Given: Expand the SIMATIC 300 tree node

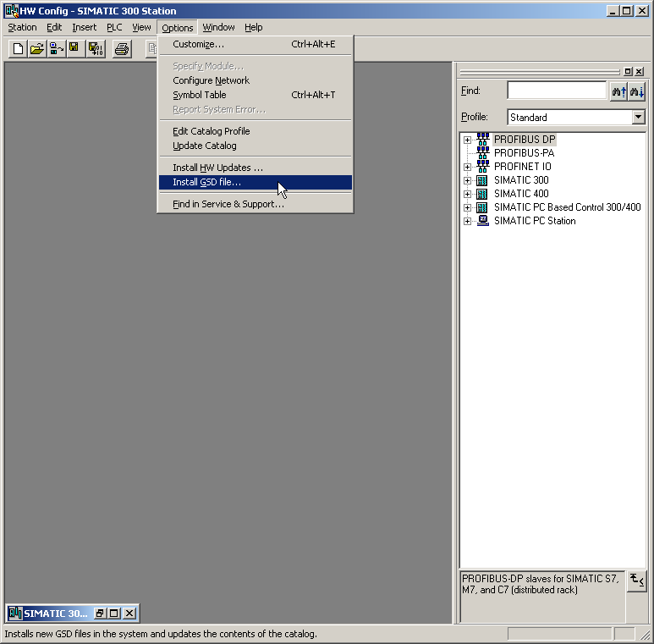Looking at the screenshot, I should click(467, 180).
